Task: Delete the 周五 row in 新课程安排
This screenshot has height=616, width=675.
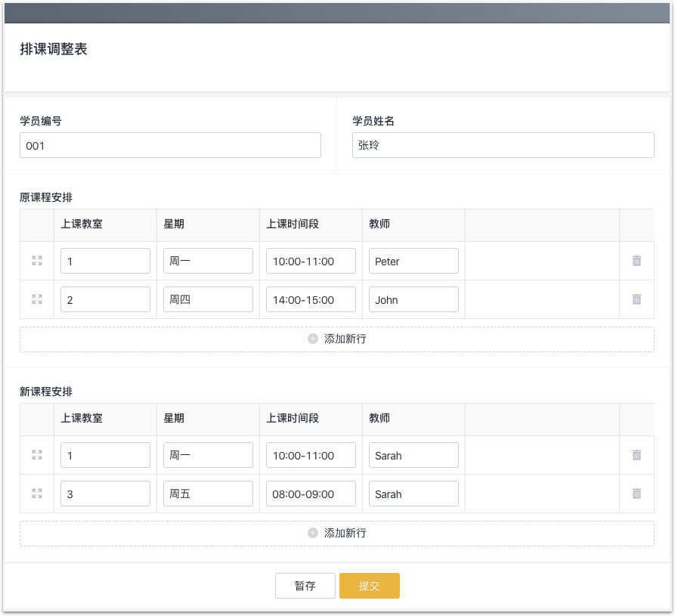Action: pyautogui.click(x=636, y=494)
